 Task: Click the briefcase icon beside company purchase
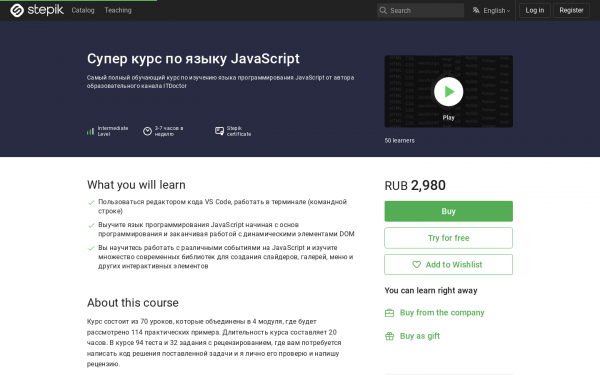389,313
